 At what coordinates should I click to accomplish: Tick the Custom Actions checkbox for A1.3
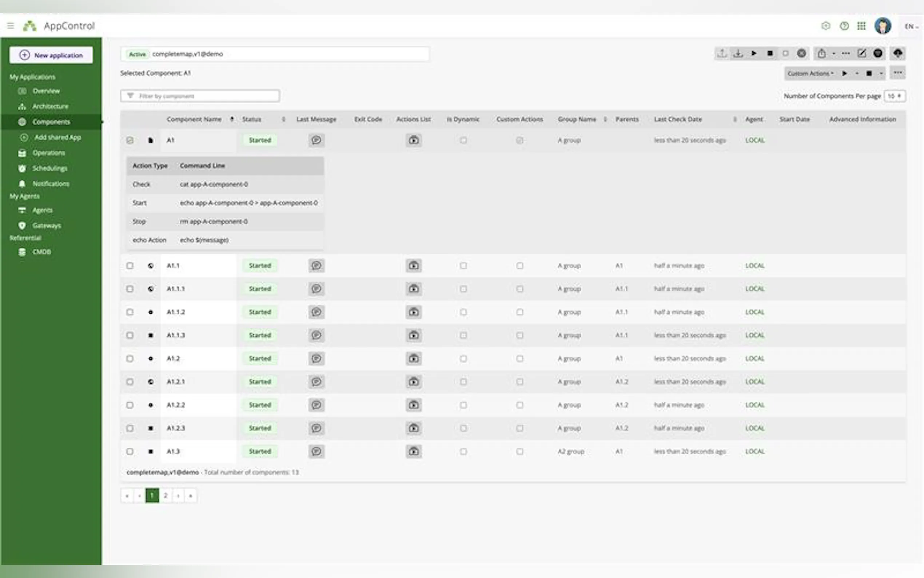coord(519,451)
